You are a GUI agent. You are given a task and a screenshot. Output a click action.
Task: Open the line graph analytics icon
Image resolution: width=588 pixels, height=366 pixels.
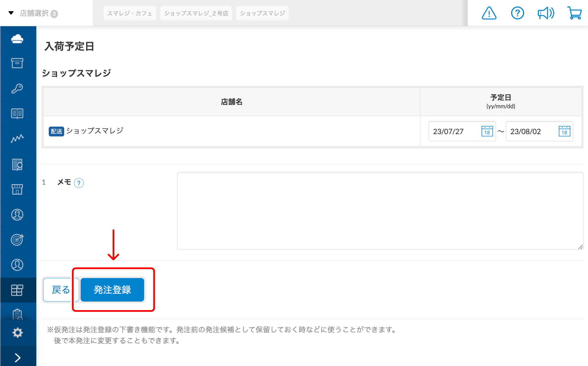(x=17, y=139)
